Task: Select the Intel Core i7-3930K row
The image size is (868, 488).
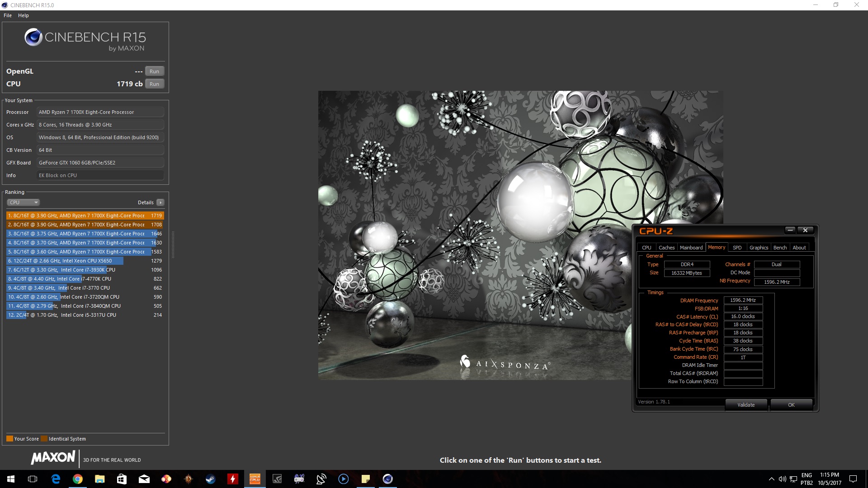Action: click(x=85, y=270)
